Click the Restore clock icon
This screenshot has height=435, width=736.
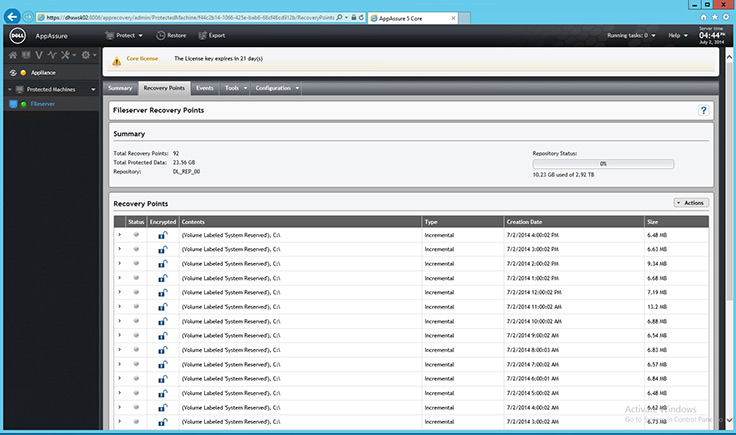pos(161,36)
